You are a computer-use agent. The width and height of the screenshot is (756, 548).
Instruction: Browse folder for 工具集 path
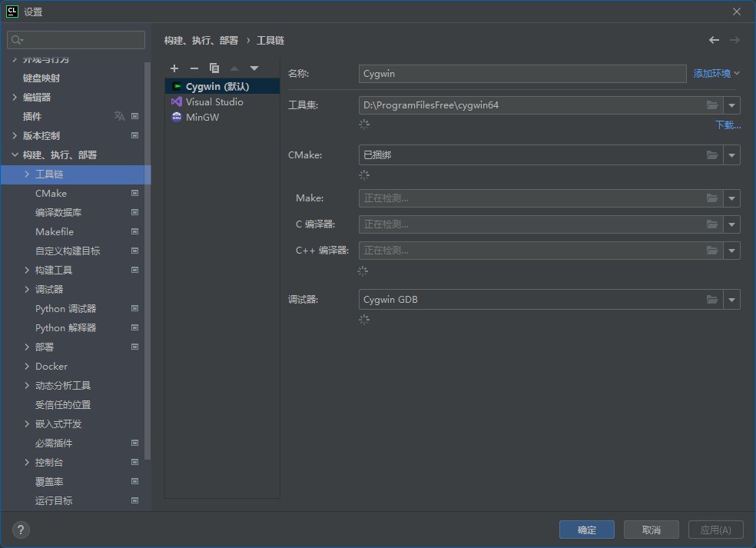712,105
